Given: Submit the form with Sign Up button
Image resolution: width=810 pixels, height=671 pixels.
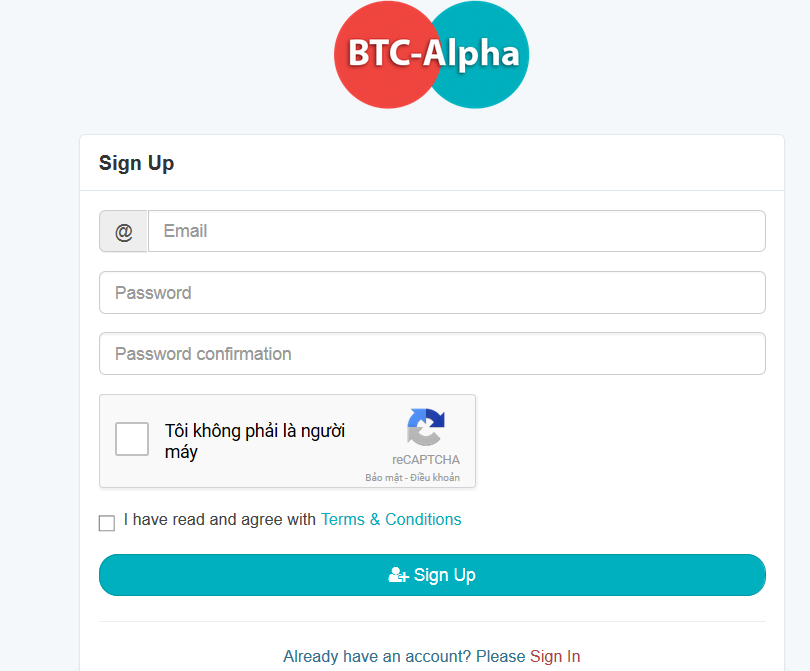Looking at the screenshot, I should [432, 575].
